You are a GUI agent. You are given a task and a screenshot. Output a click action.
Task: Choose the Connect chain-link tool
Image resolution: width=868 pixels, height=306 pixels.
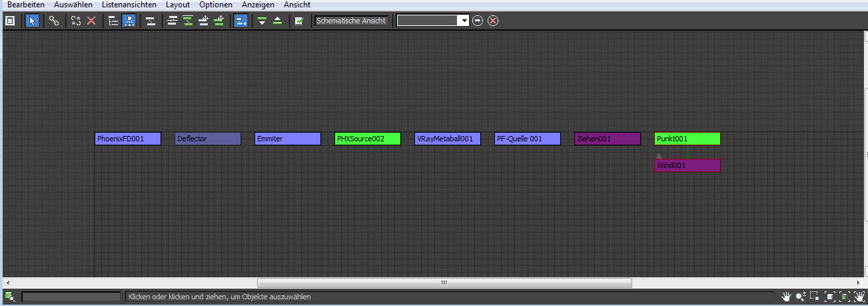(54, 21)
